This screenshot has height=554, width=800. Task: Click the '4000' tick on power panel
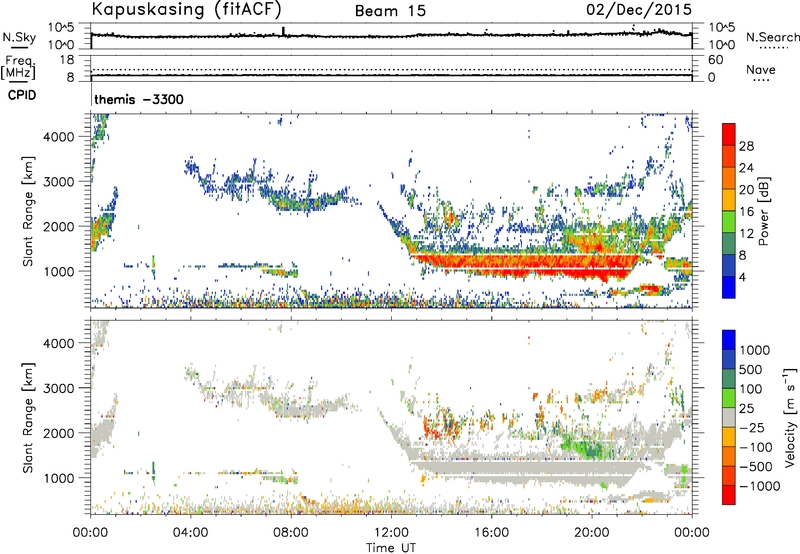coord(58,137)
